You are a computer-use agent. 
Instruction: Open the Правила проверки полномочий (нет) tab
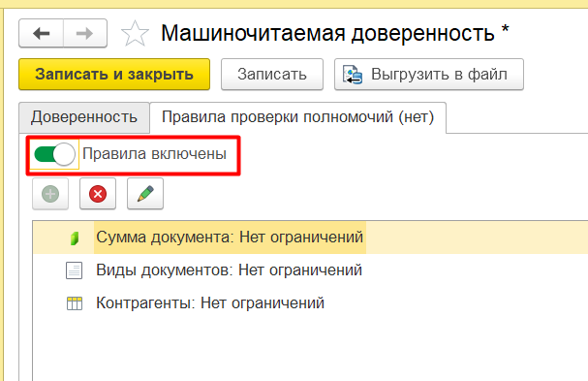(297, 117)
